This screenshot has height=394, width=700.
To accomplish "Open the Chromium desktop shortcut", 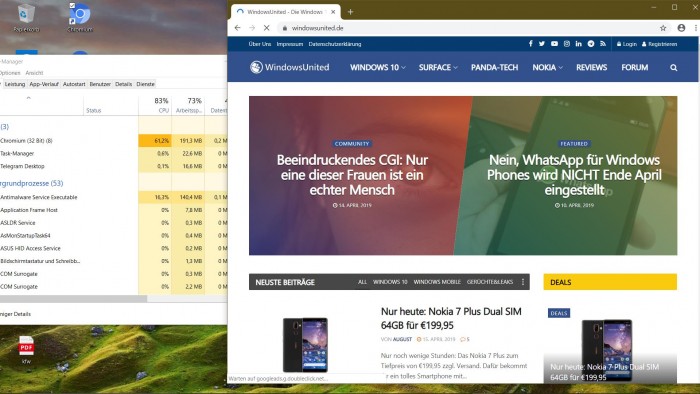I will (x=80, y=18).
